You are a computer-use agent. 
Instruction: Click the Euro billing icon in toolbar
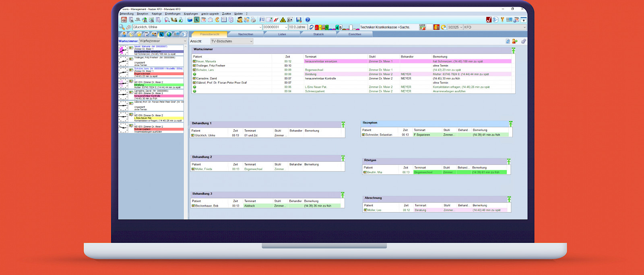coord(217,20)
